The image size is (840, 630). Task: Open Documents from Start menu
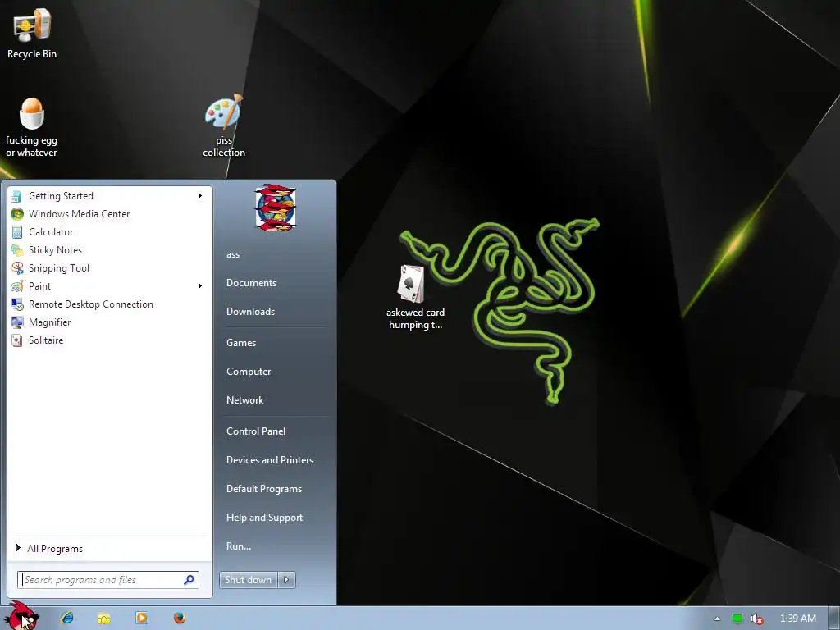pyautogui.click(x=251, y=283)
